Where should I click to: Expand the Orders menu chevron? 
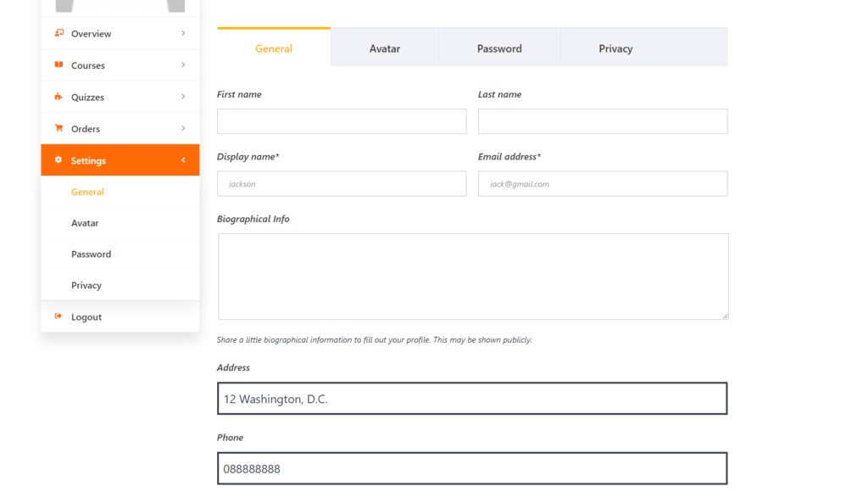pos(183,128)
